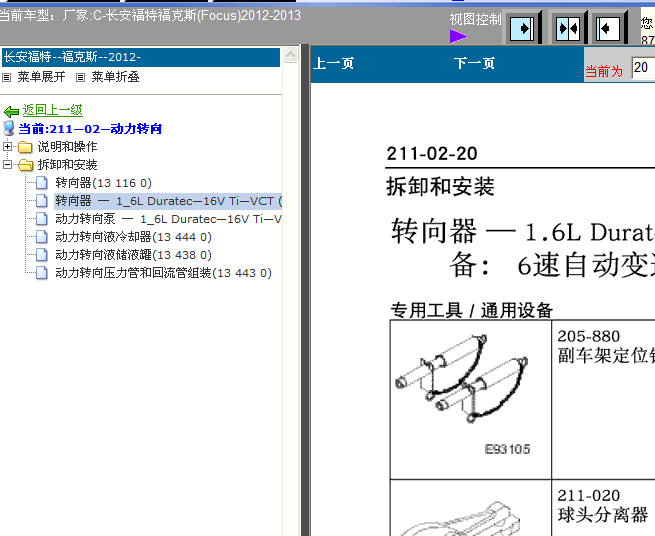Select 转向器 — 1_6L Duratec—16V Ti—VCT item
Screen dimensions: 655x536
pos(168,201)
